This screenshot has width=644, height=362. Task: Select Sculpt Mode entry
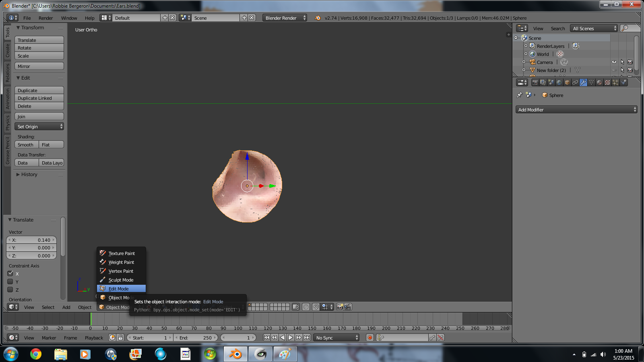[122, 280]
